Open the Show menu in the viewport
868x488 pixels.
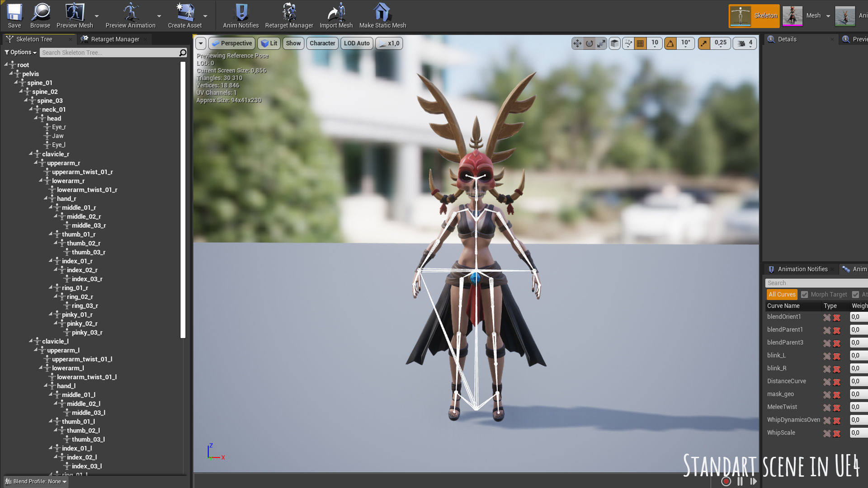click(293, 43)
